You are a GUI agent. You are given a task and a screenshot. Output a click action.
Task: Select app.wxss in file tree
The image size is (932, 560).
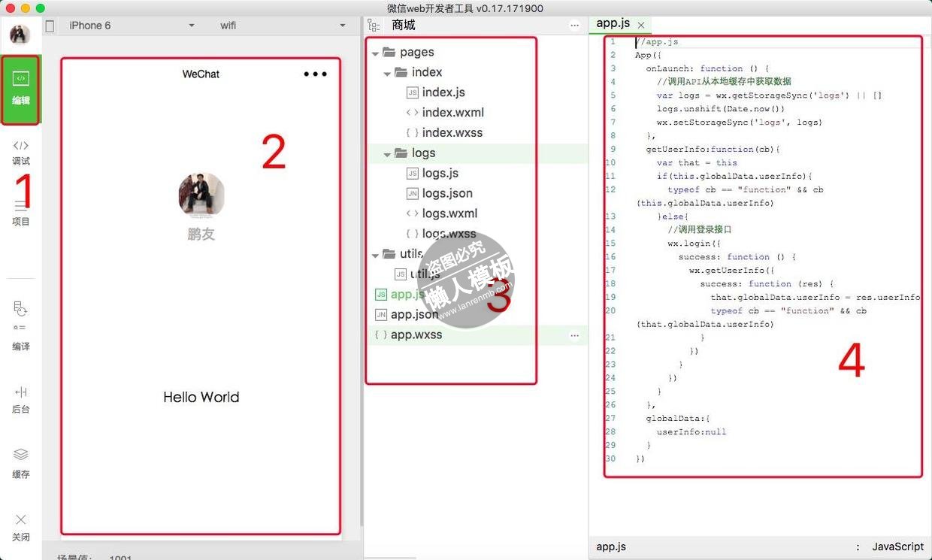pyautogui.click(x=416, y=335)
